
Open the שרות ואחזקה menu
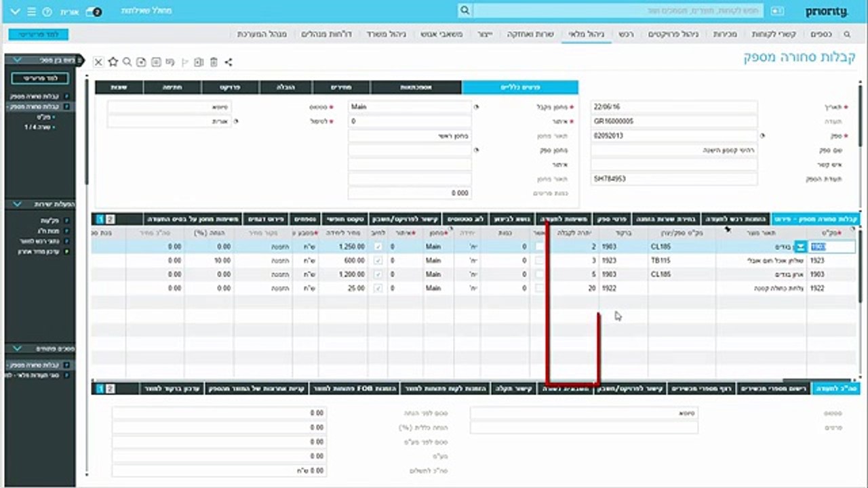(x=531, y=34)
